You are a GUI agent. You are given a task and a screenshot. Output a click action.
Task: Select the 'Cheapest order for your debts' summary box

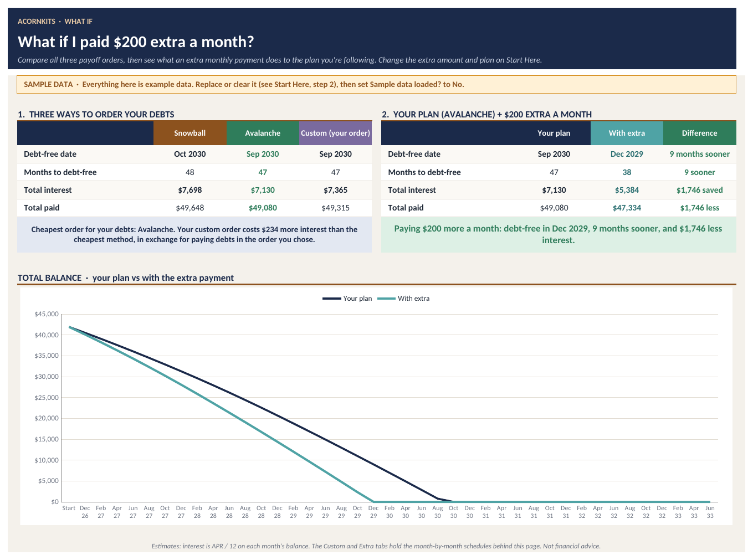(x=194, y=234)
